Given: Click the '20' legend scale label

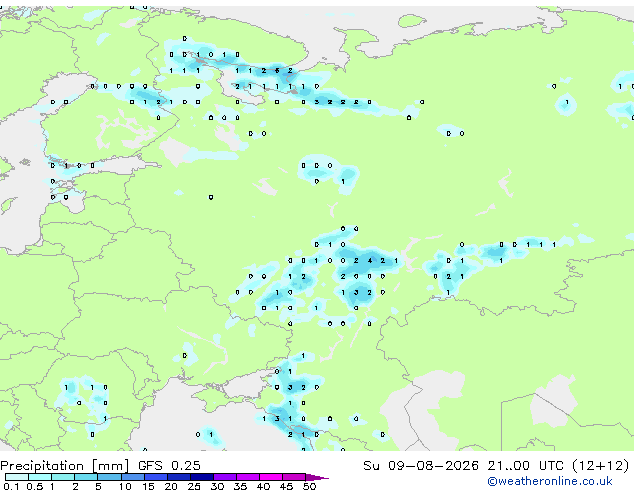Looking at the screenshot, I should tap(171, 486).
